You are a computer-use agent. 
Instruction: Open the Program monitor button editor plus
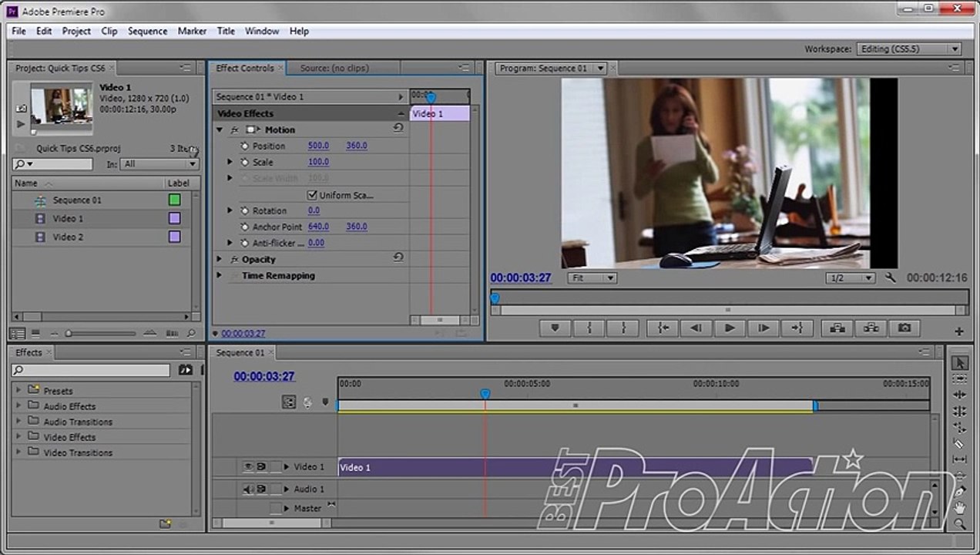(x=959, y=331)
